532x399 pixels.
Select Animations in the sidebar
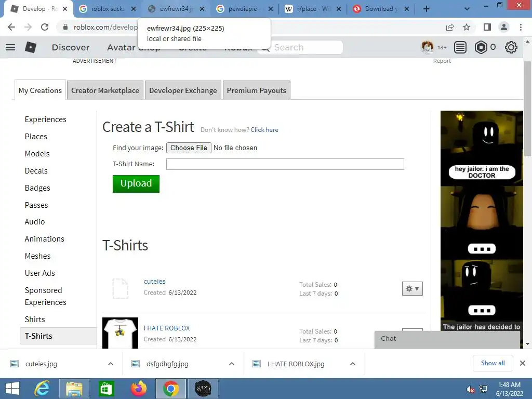tap(45, 239)
